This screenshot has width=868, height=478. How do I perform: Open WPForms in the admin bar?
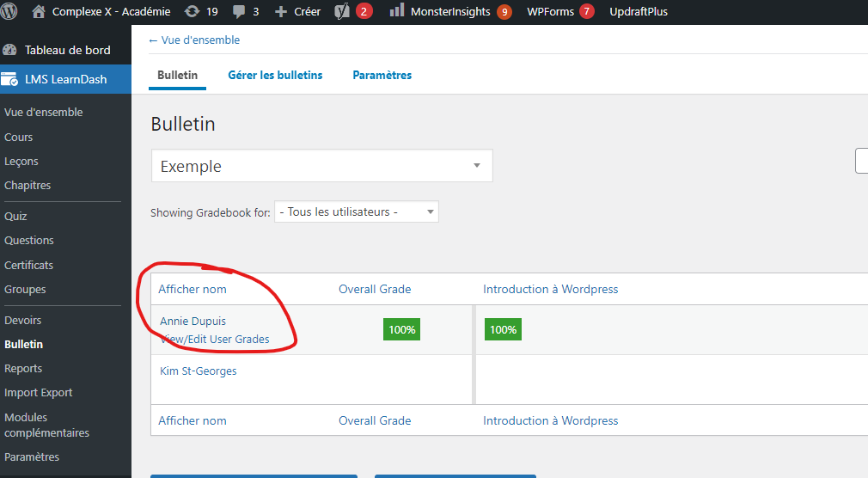coord(550,12)
